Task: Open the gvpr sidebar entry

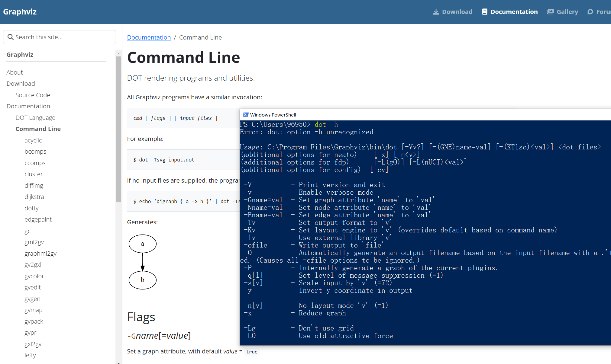Action: [x=30, y=333]
